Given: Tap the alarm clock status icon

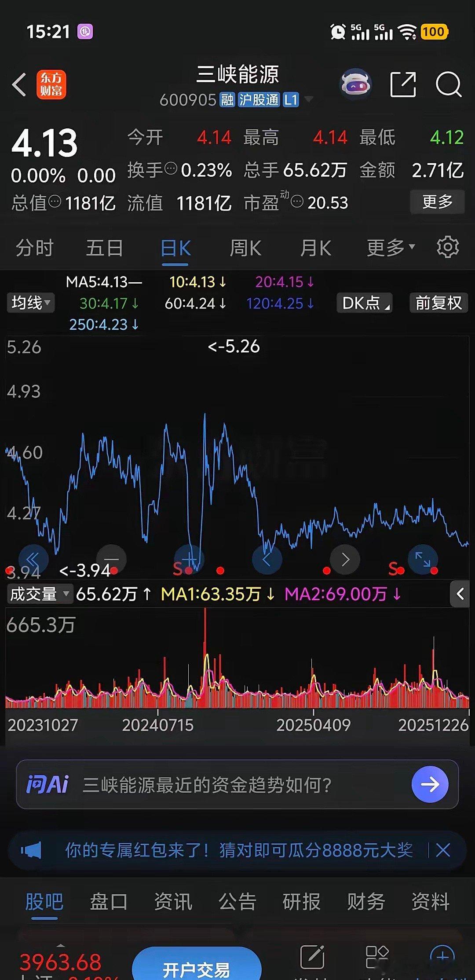Looking at the screenshot, I should [338, 32].
